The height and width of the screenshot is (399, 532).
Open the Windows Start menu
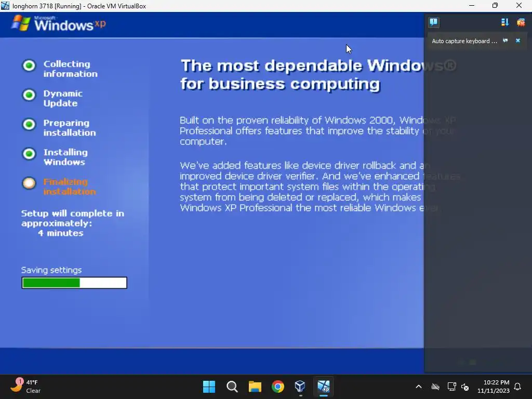click(209, 387)
